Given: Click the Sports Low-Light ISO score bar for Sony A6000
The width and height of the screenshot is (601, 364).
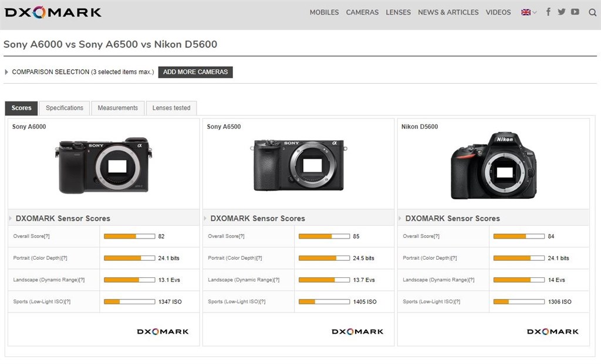Looking at the screenshot, I should click(129, 301).
